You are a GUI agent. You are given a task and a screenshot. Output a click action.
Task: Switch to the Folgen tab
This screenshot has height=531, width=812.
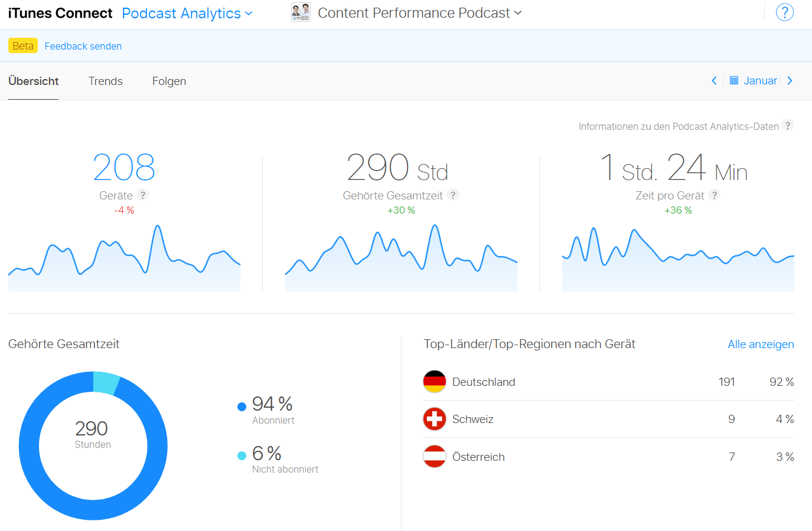coord(169,81)
